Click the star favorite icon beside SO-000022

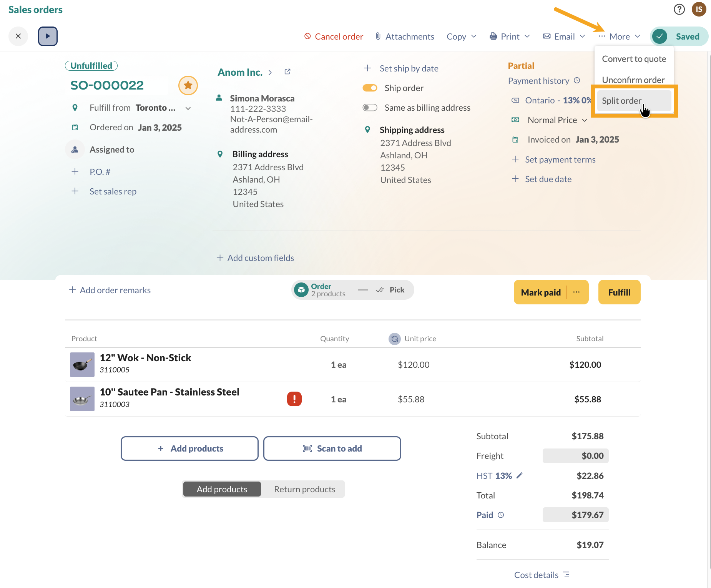click(188, 85)
